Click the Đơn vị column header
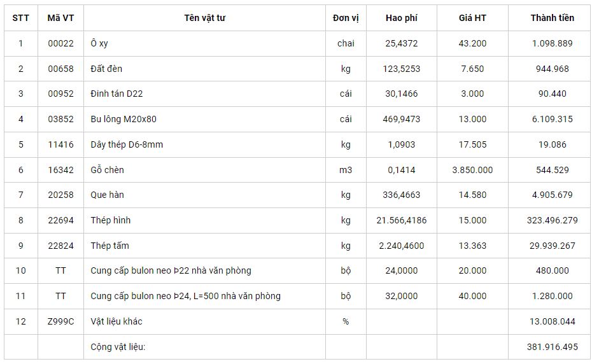The image size is (592, 364). pyautogui.click(x=346, y=18)
